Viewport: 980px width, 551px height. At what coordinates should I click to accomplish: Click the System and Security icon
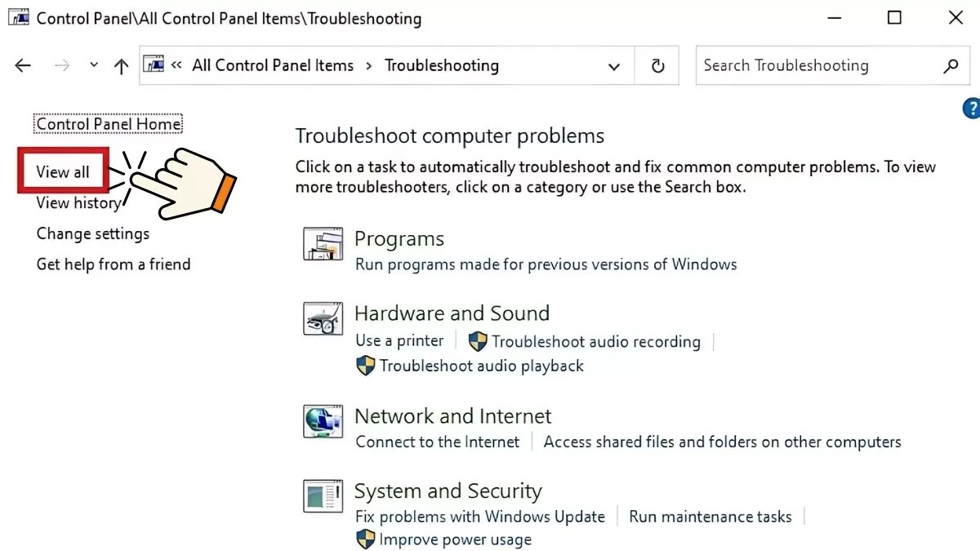(x=323, y=496)
